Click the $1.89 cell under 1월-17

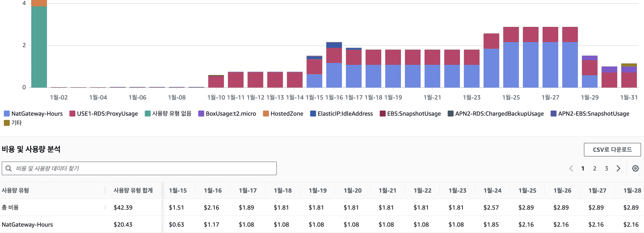click(246, 207)
